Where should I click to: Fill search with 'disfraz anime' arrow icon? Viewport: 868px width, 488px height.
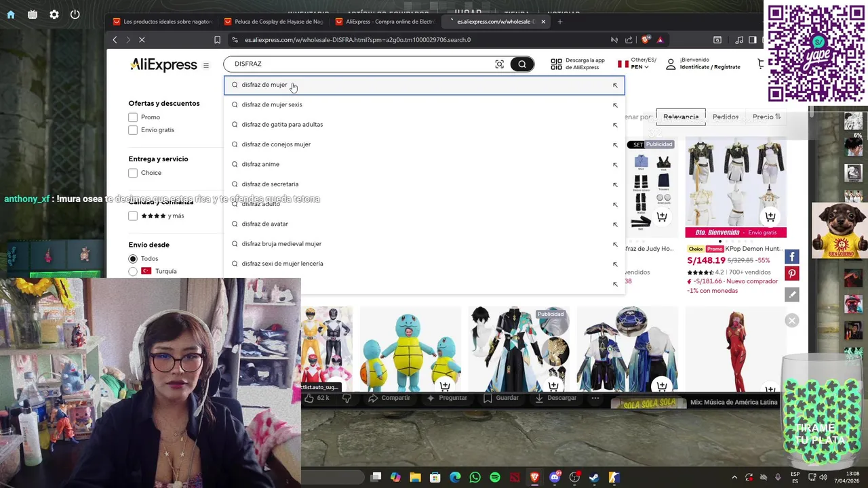click(615, 165)
